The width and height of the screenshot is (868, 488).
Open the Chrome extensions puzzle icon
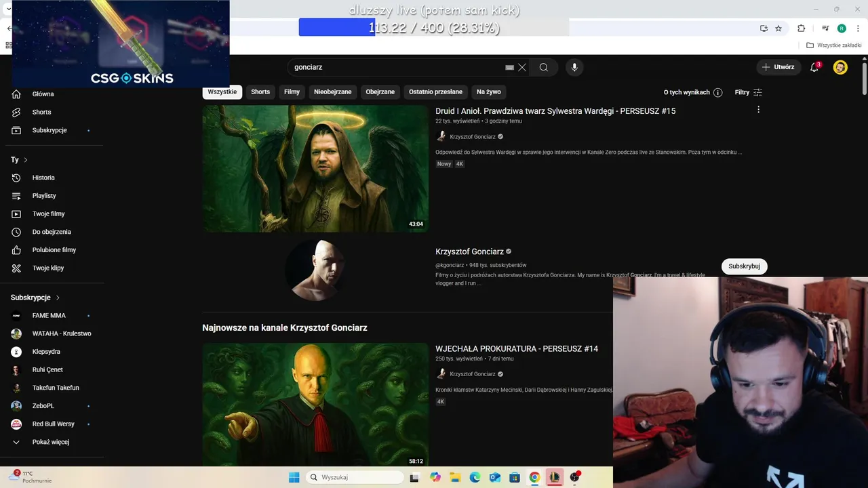(x=801, y=28)
